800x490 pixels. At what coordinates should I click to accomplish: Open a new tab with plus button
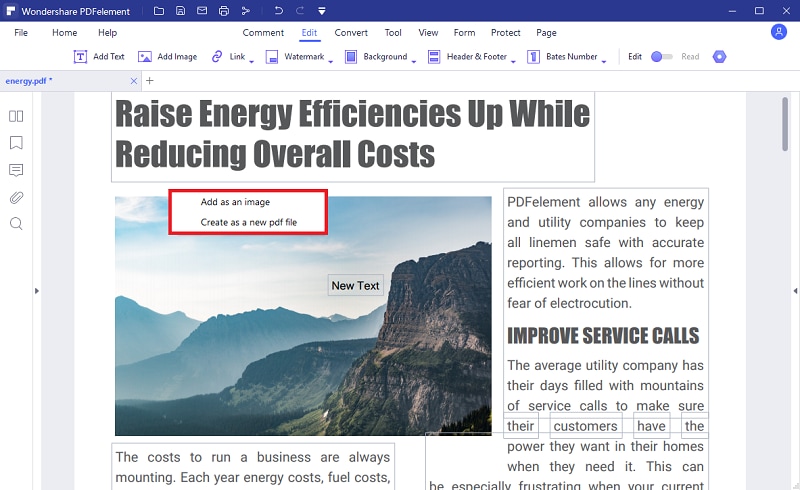(149, 81)
